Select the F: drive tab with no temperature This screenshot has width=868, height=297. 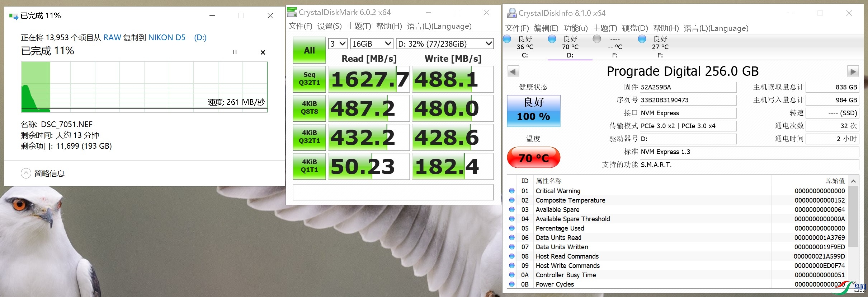[615, 47]
